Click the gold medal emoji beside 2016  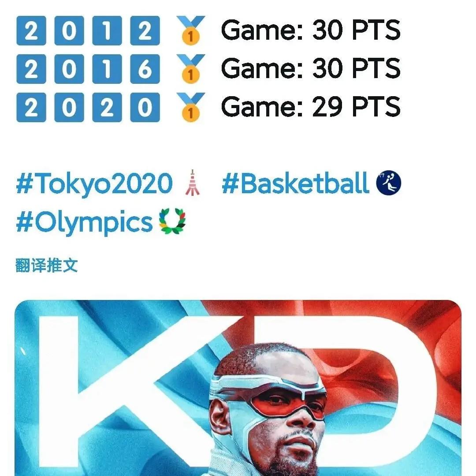190,68
